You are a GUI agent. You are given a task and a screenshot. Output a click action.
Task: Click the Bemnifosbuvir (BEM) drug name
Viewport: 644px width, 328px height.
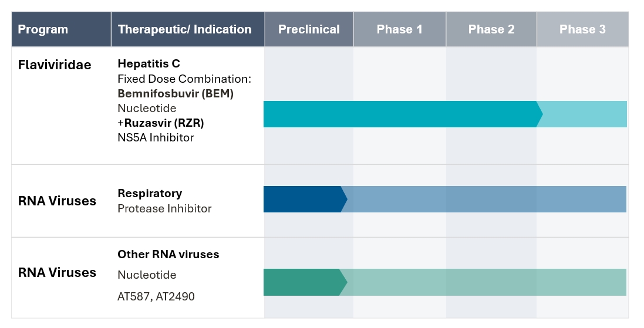click(176, 94)
